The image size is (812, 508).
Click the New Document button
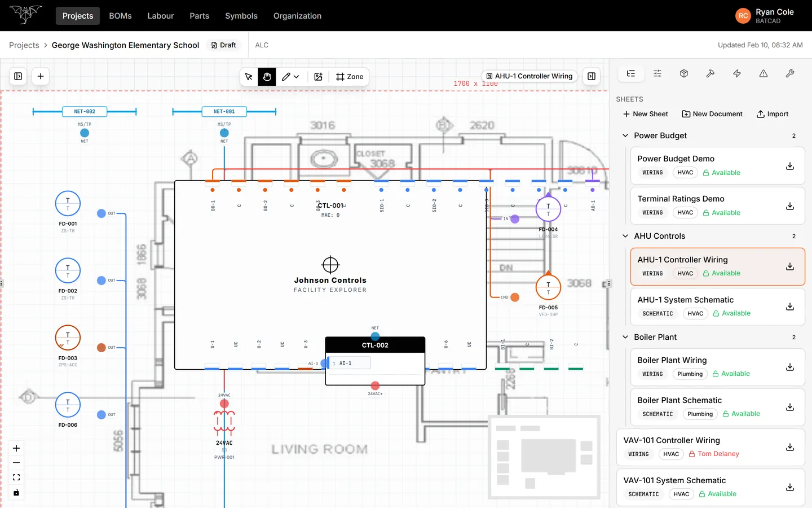point(712,114)
